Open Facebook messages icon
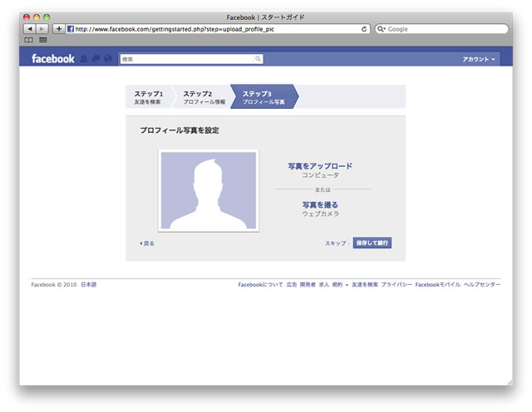 [96, 59]
